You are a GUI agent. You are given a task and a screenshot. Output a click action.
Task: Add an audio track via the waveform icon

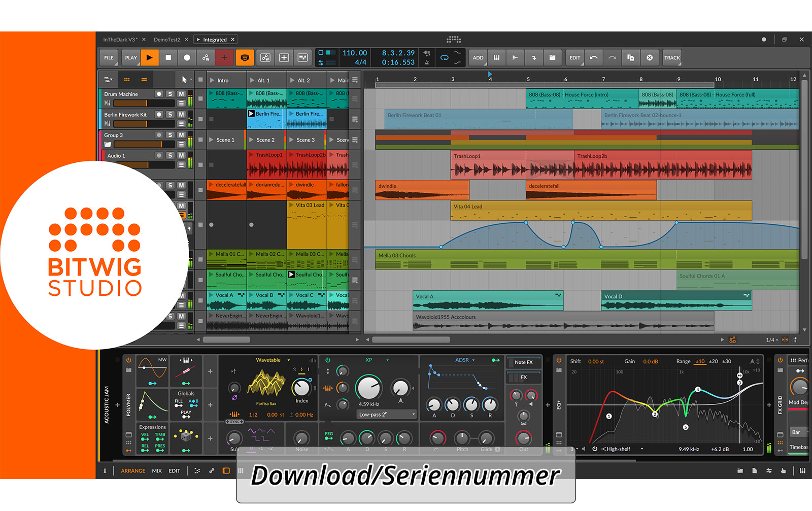(x=515, y=58)
